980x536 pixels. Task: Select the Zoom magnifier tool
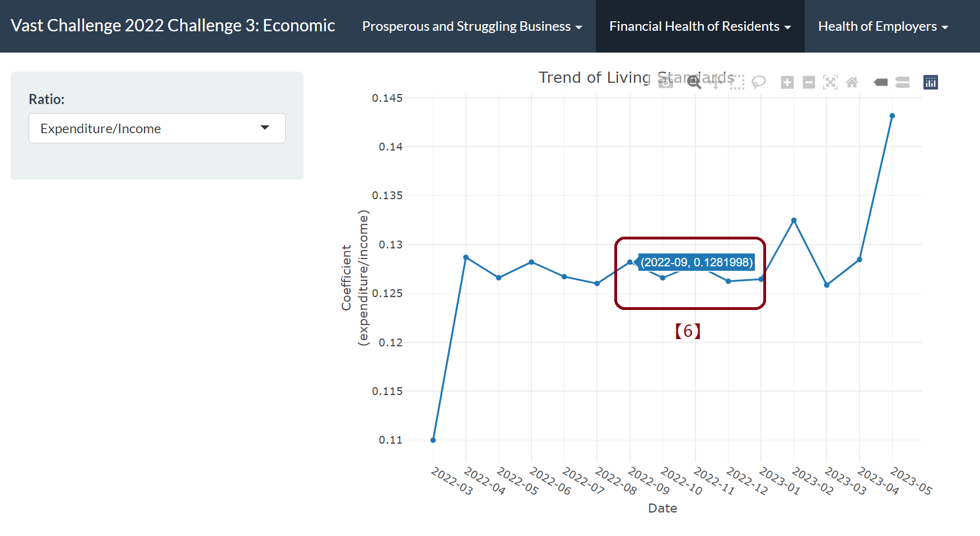pyautogui.click(x=694, y=82)
